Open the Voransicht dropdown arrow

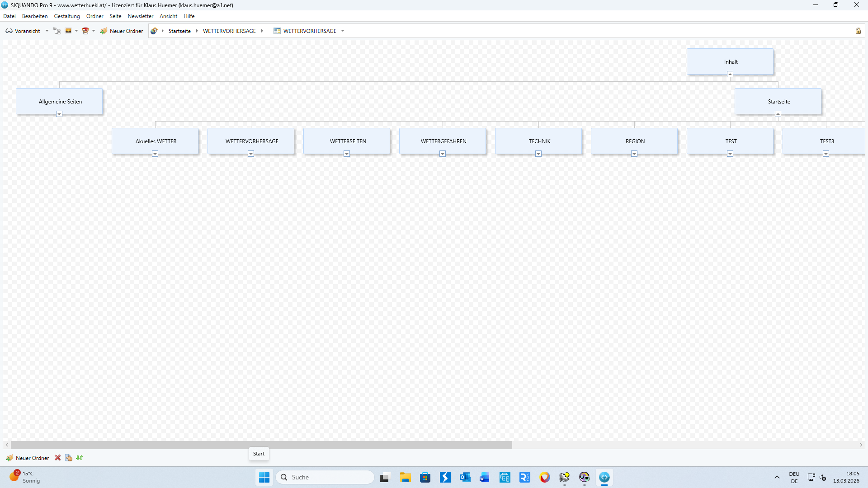[47, 31]
